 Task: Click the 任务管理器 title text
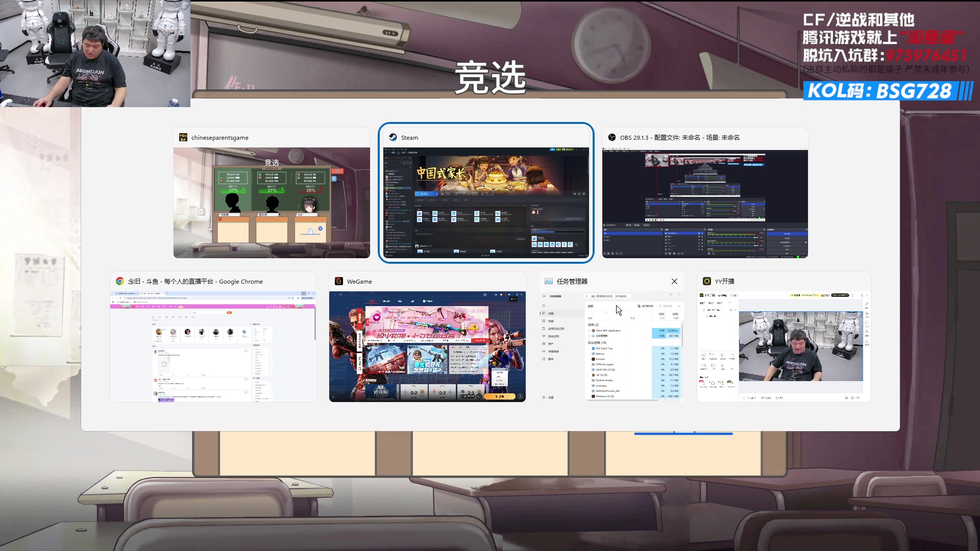(x=572, y=282)
